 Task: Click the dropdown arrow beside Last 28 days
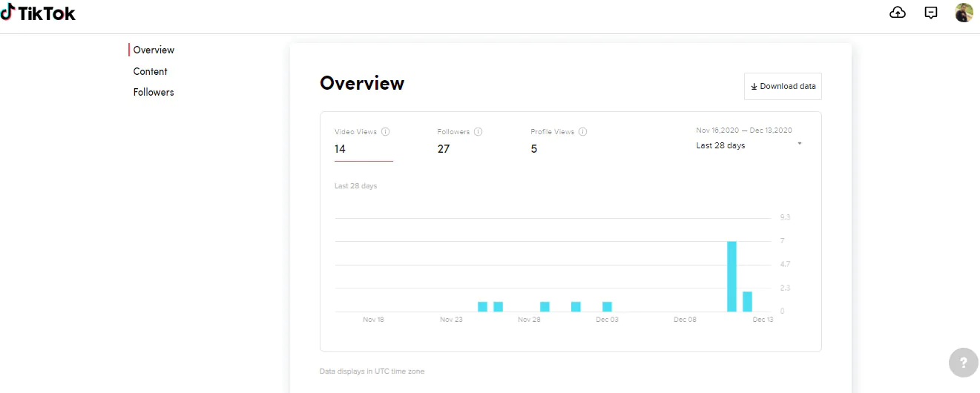coord(800,144)
